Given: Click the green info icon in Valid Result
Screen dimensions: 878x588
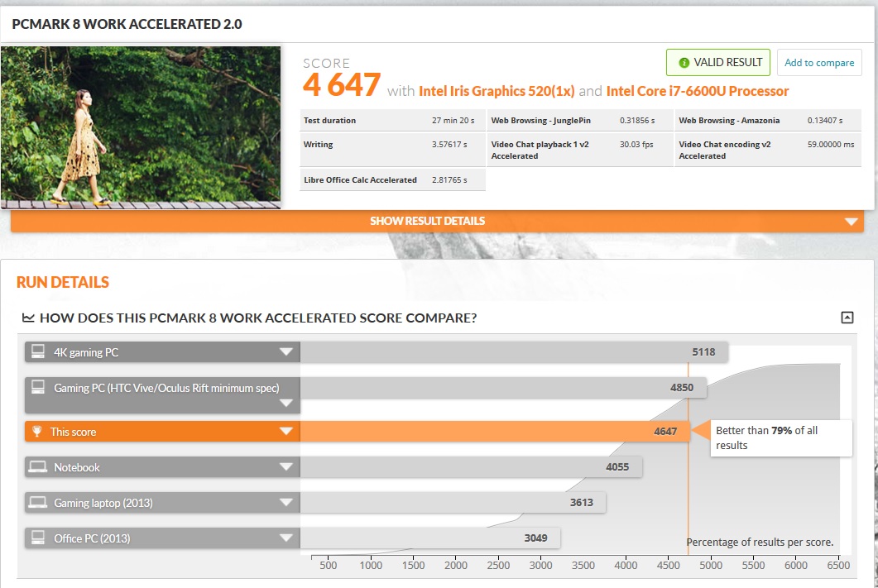Looking at the screenshot, I should tap(684, 63).
